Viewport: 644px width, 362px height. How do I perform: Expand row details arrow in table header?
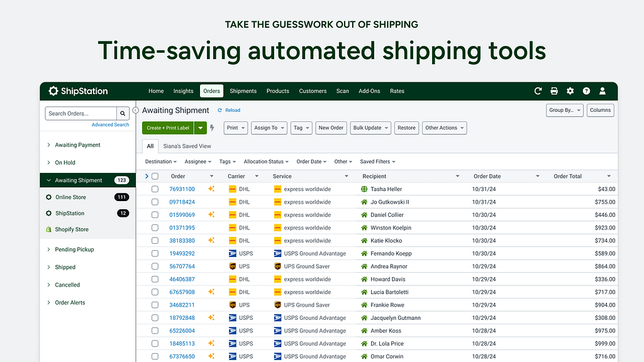tap(147, 176)
